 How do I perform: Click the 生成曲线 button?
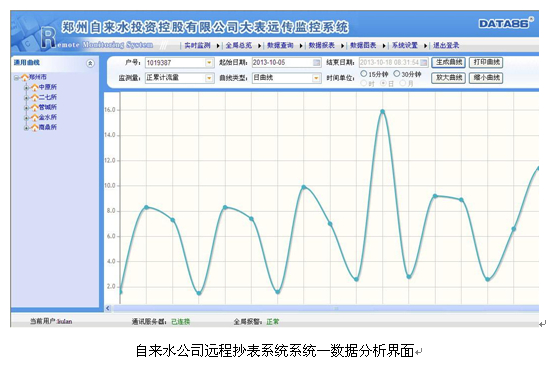(x=449, y=62)
